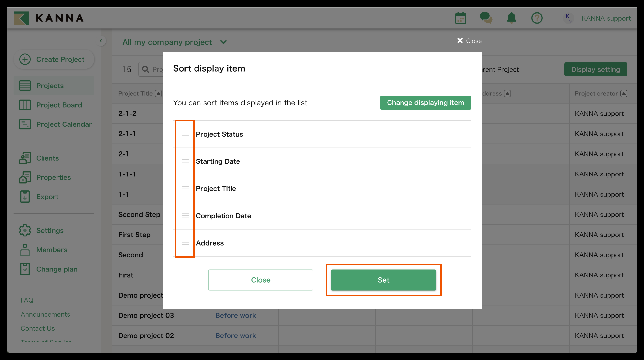Screen dimensions: 644x360
Task: Open the chat messages icon
Action: (486, 18)
